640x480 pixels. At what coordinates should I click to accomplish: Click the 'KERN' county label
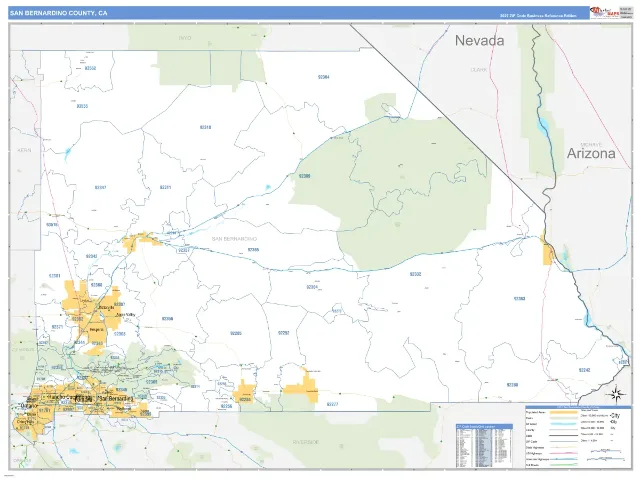click(24, 150)
